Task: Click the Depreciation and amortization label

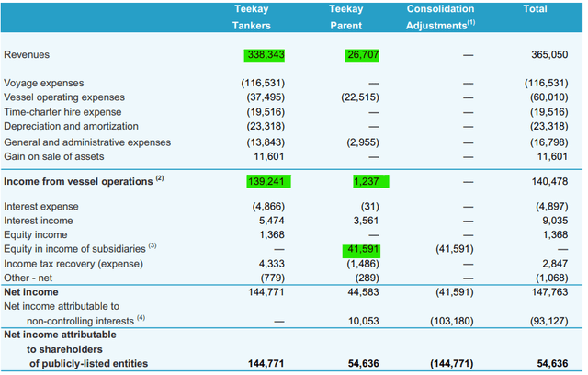Action: tap(71, 126)
